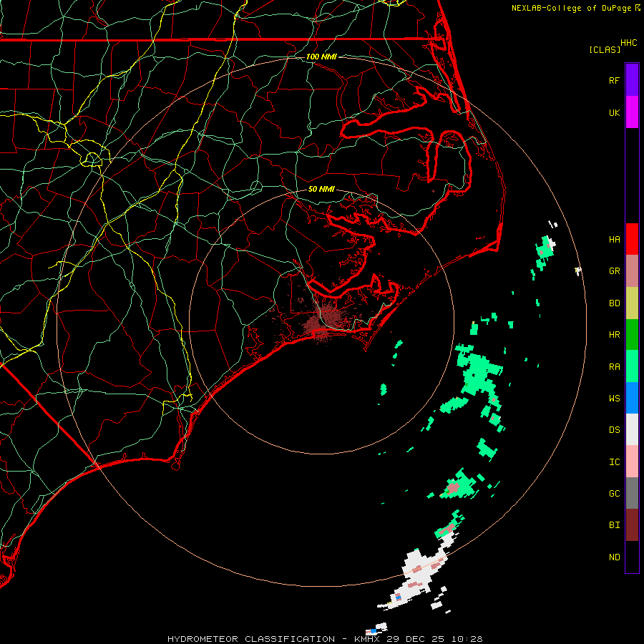Click the HHC product code label
Viewport: 644px width, 644px height.
pos(628,43)
